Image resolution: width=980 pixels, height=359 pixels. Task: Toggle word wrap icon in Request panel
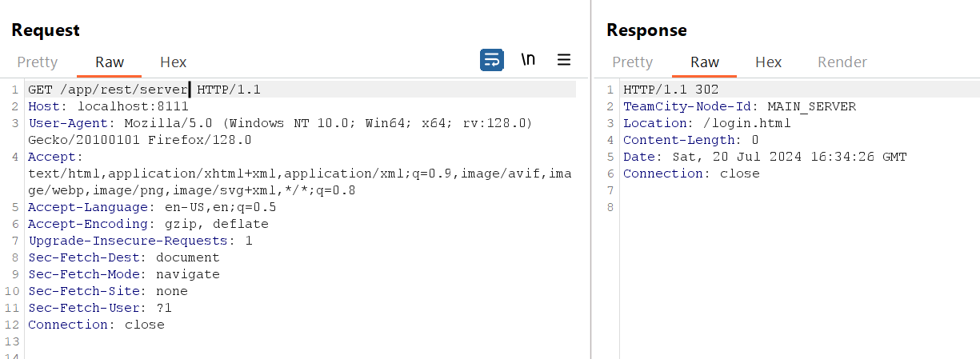pyautogui.click(x=492, y=60)
